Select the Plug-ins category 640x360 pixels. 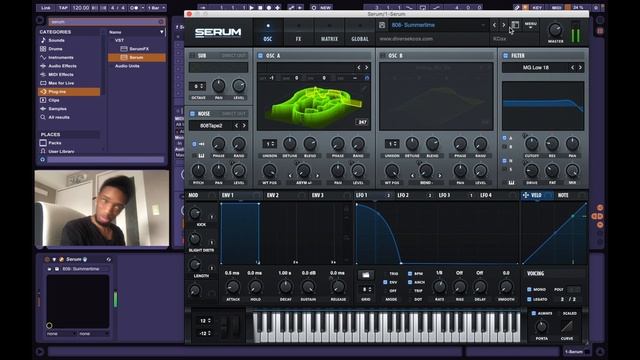[69, 91]
